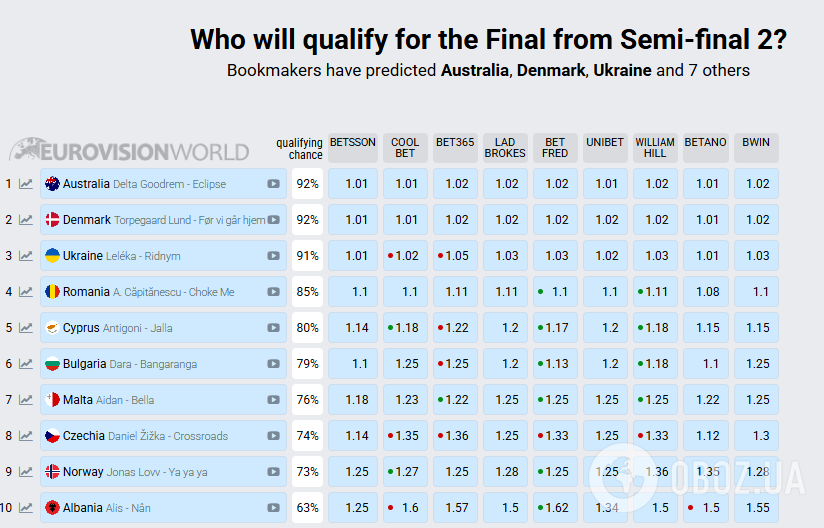Image resolution: width=824 pixels, height=528 pixels.
Task: Open Romania's Choke Me entry link
Action: click(x=148, y=292)
